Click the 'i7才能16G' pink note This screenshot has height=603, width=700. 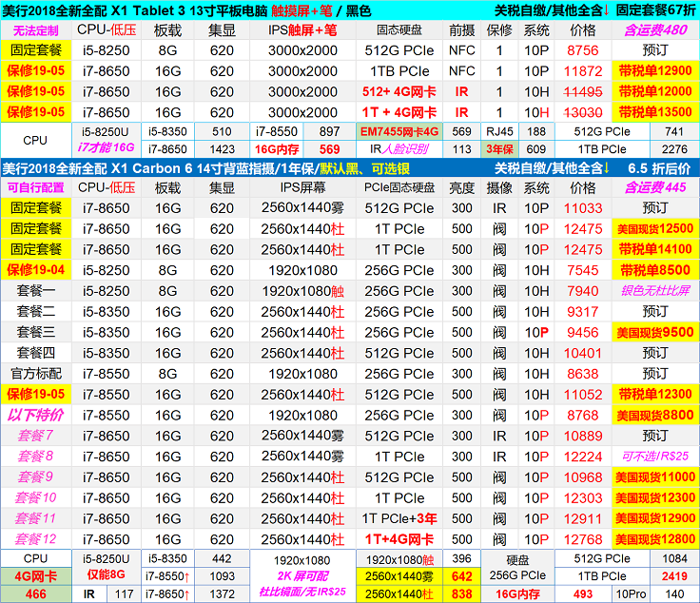coord(106,147)
